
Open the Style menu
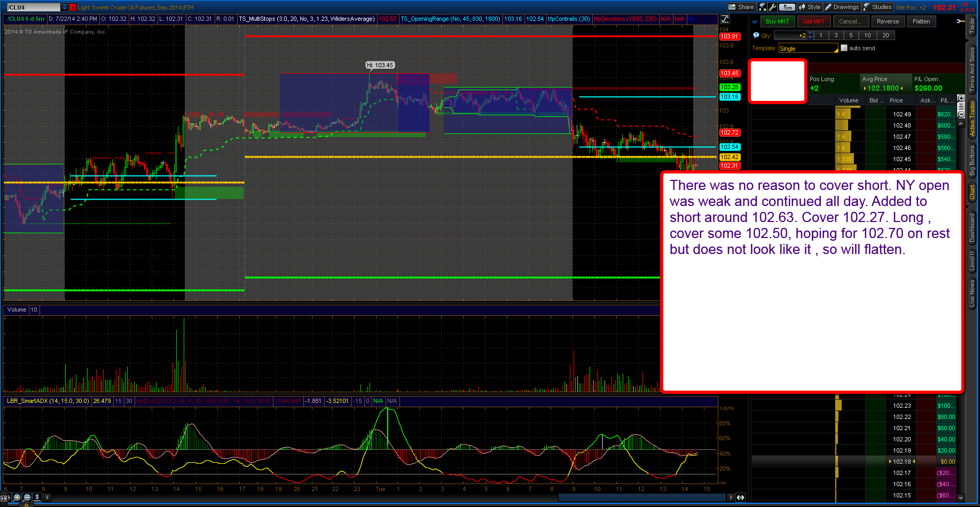coord(810,7)
